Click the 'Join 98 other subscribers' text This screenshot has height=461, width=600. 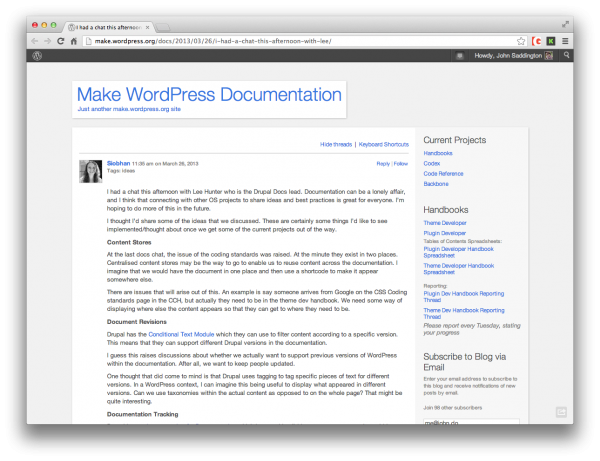(x=453, y=408)
